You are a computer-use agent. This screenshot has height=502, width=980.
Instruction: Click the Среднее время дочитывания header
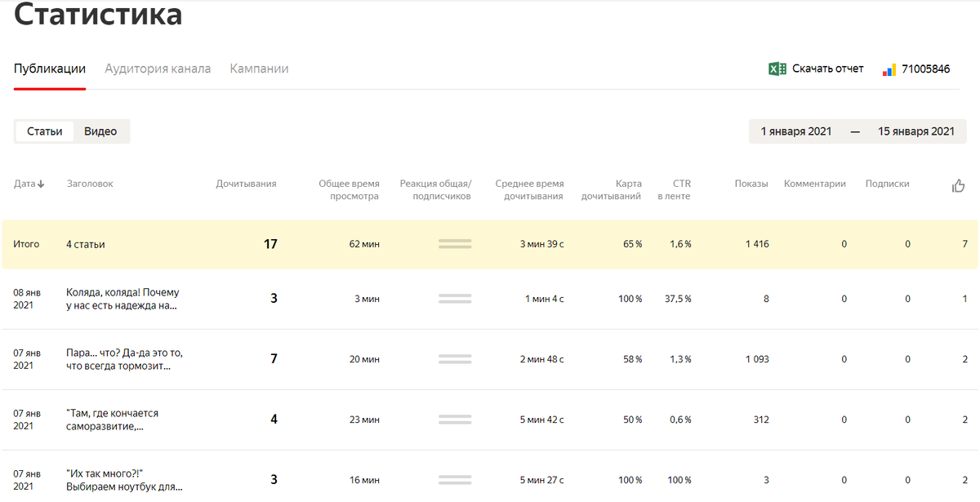[x=529, y=189]
